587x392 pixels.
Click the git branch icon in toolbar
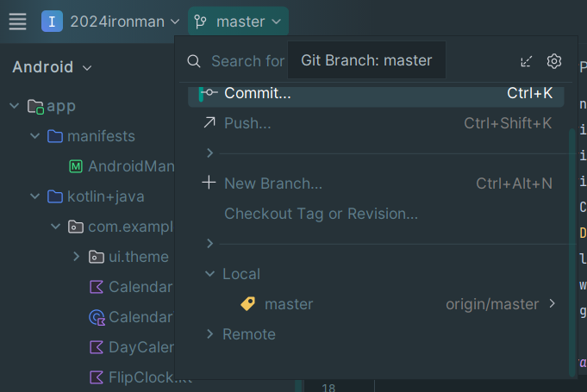coord(201,22)
